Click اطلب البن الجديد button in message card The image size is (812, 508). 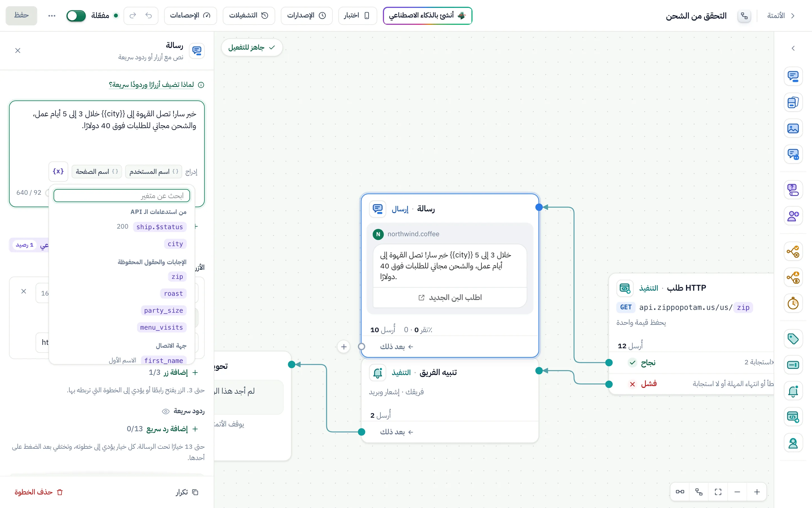click(x=450, y=297)
